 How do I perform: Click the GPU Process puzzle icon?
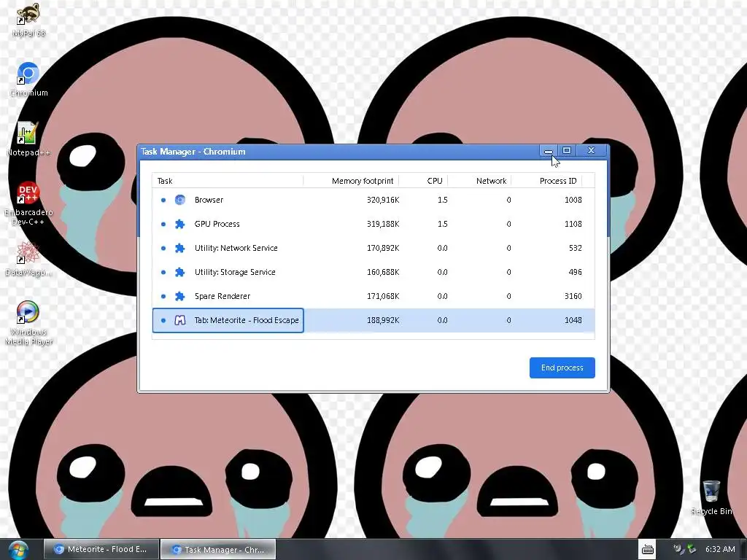coord(179,224)
